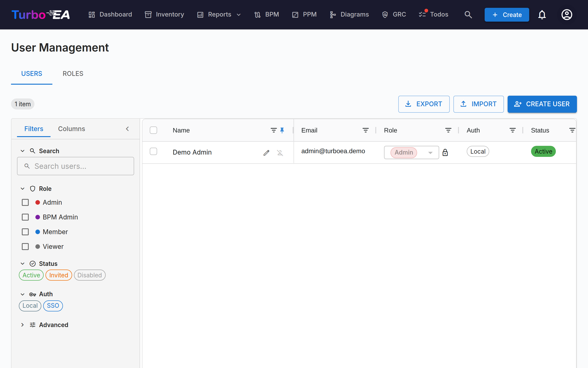588x368 pixels.
Task: Open the Admin role dropdown for Demo Admin
Action: coord(411,152)
